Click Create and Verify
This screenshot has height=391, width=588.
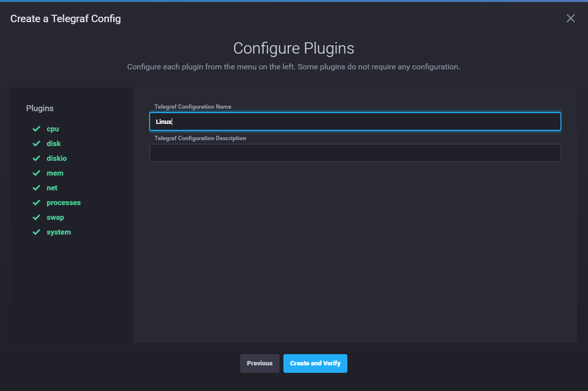click(x=315, y=363)
